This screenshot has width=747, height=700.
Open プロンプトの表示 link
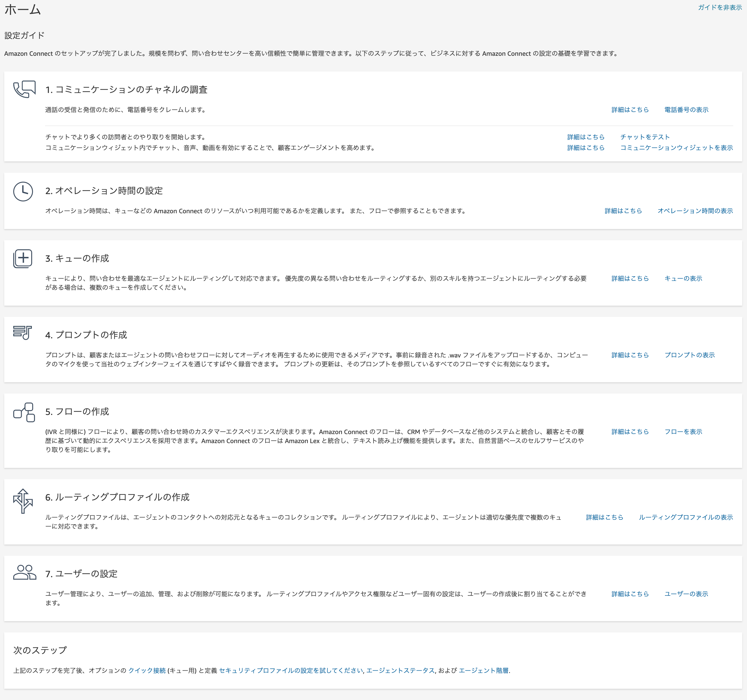(690, 355)
